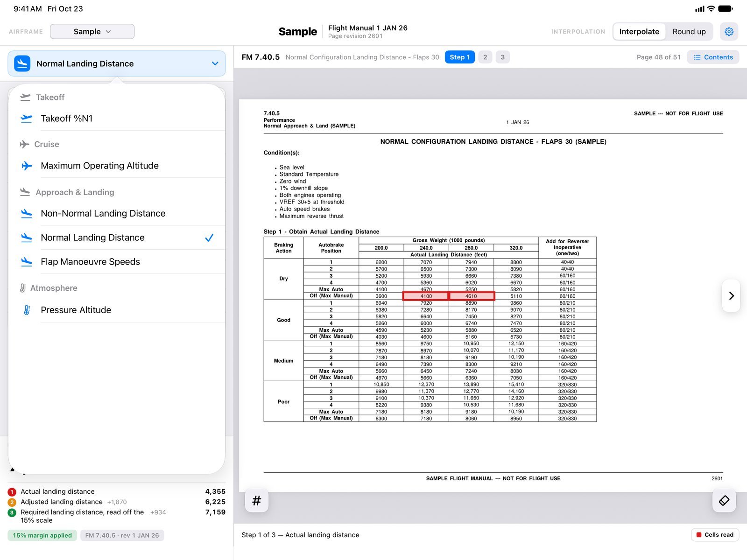
Task: Switch to Step 1 tab
Action: pos(460,57)
